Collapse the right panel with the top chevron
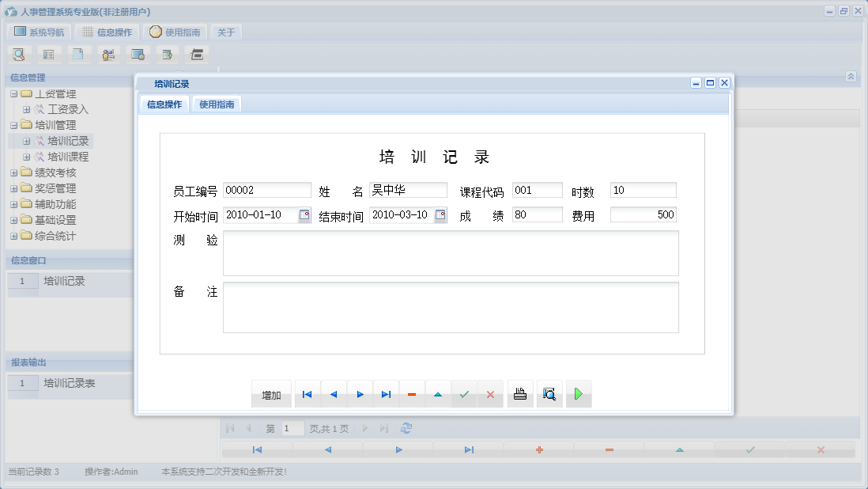The image size is (868, 489). pos(850,77)
